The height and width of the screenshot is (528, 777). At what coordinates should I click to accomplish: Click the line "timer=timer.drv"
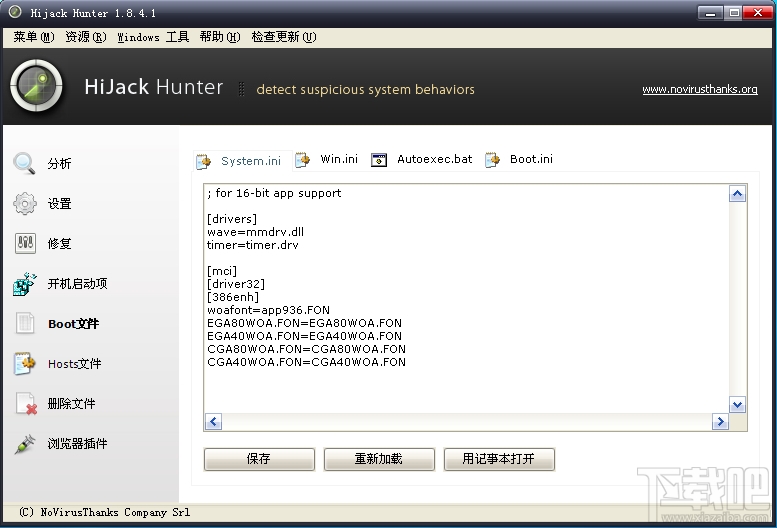(253, 245)
